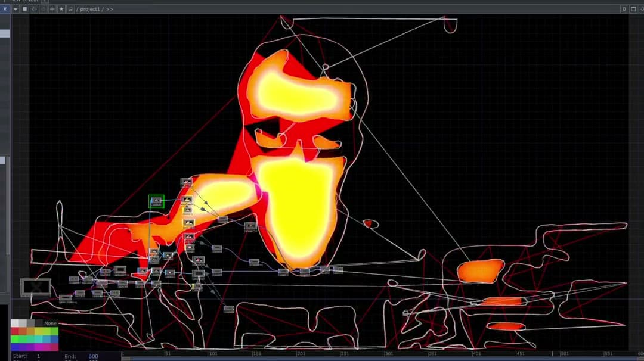Jump to frame 251 on timeline

[345, 354]
